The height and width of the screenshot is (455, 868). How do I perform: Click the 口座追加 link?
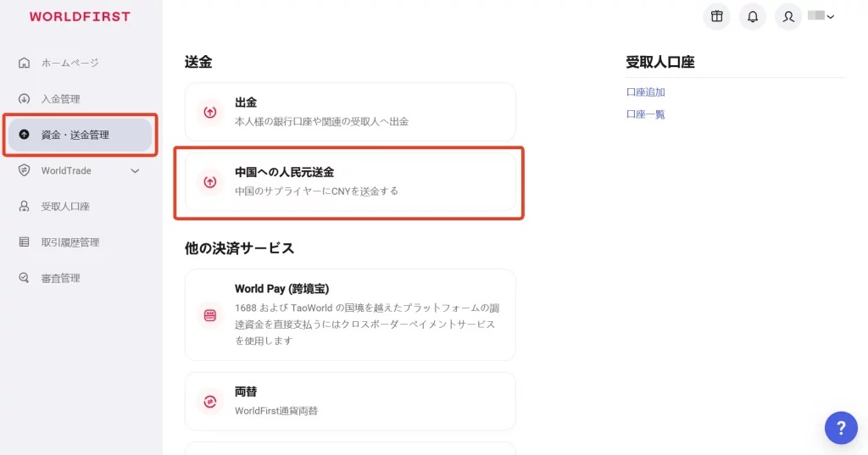645,92
